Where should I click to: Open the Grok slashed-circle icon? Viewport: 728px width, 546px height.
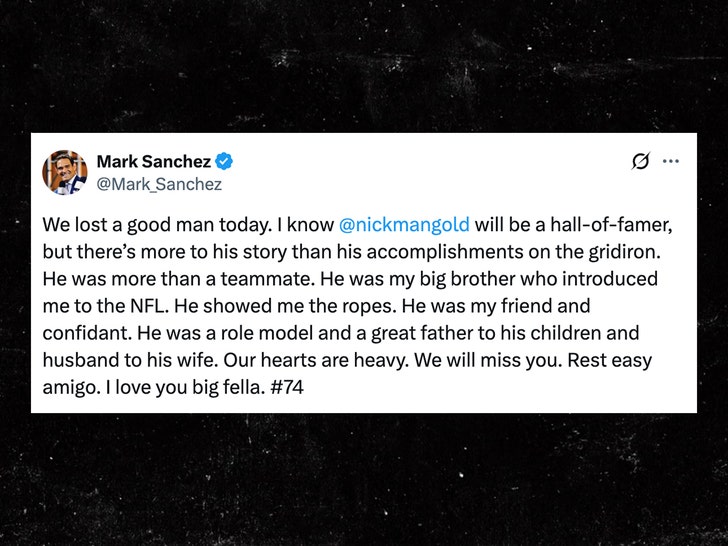tap(640, 162)
